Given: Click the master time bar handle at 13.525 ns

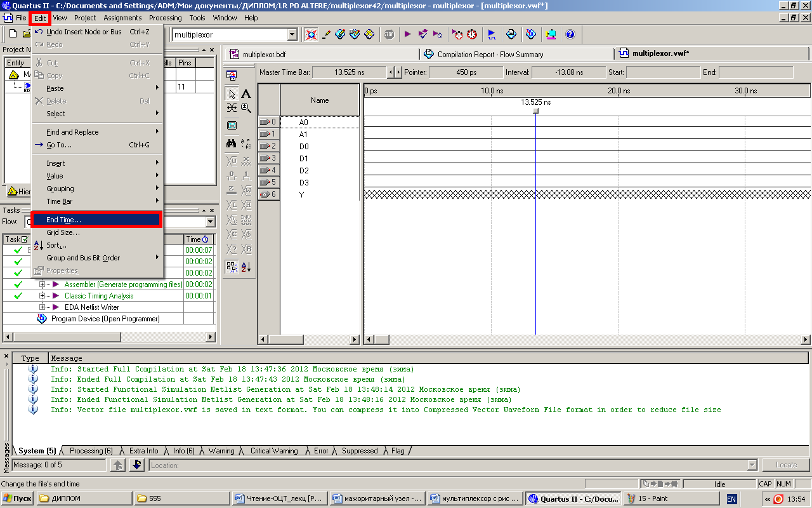Looking at the screenshot, I should pyautogui.click(x=536, y=111).
